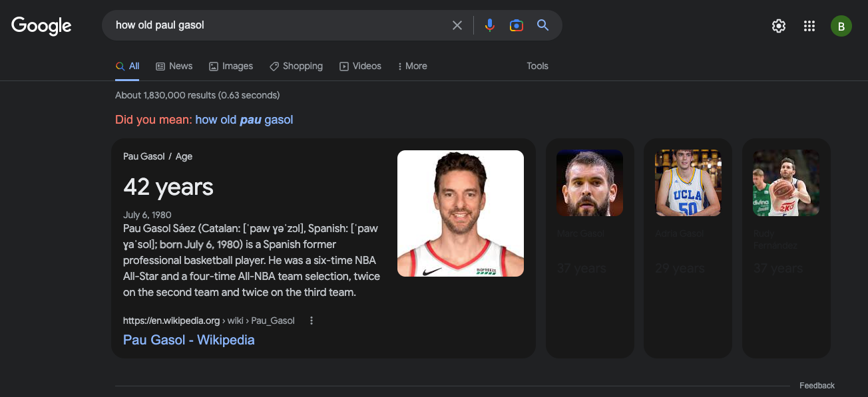The width and height of the screenshot is (868, 397).
Task: Open the Tools menu
Action: [x=537, y=66]
